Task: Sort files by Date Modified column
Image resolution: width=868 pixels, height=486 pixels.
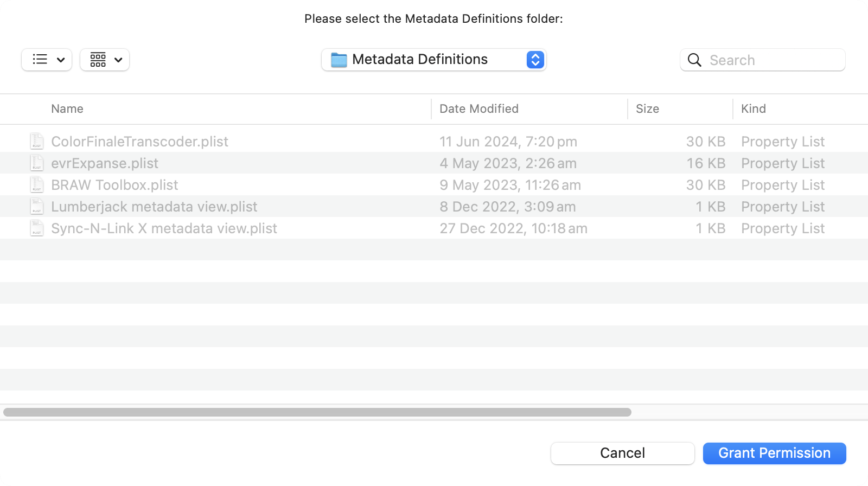Action: click(x=478, y=108)
